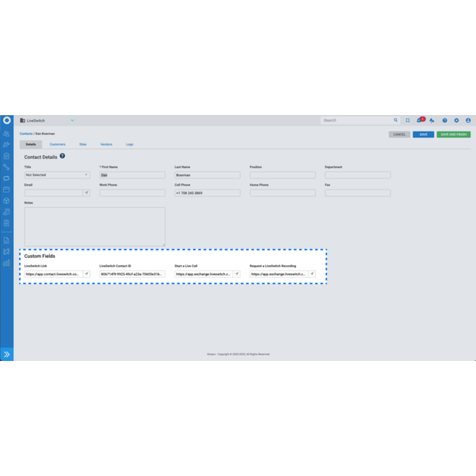The image size is (476, 476).
Task: Open the calculator icon in the sidebar
Action: 6,223
